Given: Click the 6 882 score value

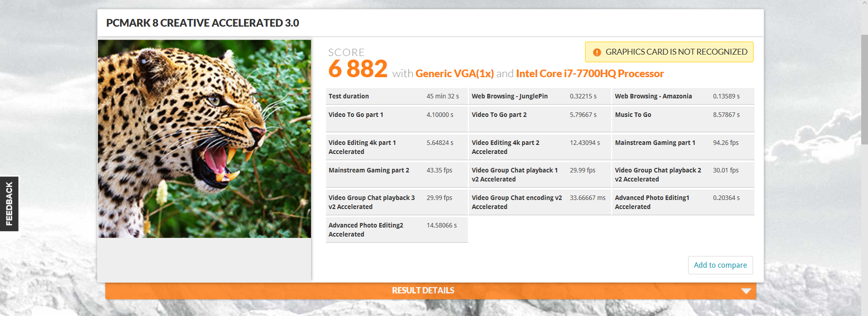Looking at the screenshot, I should pos(358,69).
